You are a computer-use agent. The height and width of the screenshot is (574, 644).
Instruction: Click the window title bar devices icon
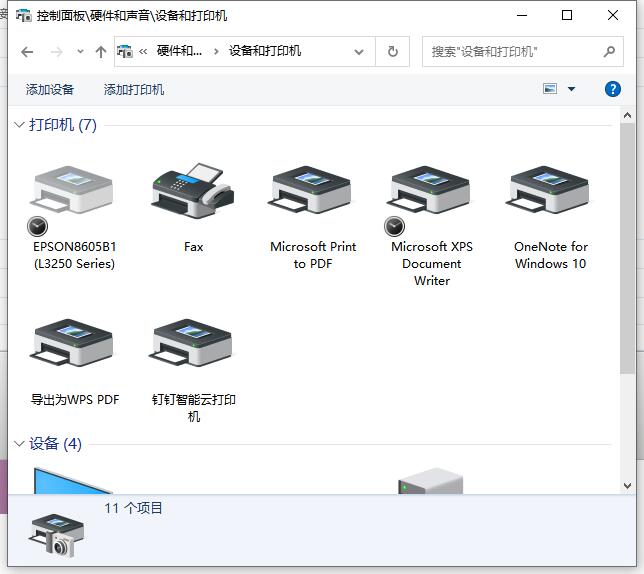click(x=24, y=16)
